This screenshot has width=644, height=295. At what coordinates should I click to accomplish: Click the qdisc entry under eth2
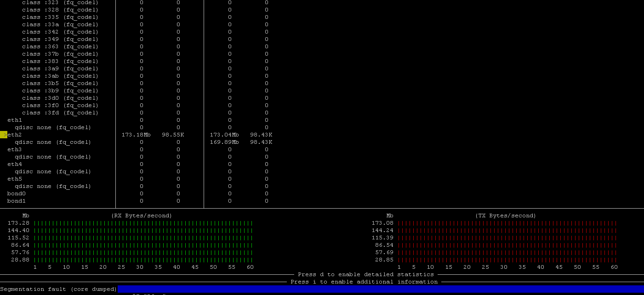point(53,142)
